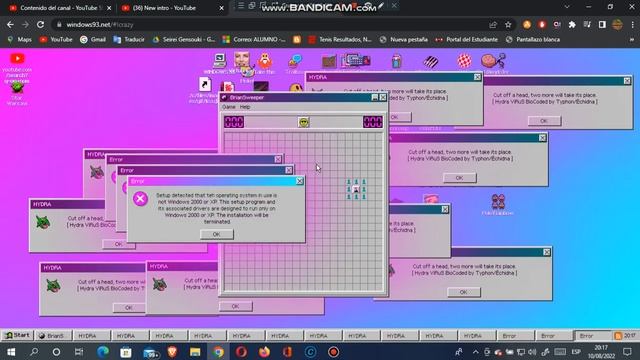Screen dimensions: 640x360
Task: Open the striped diagonal lines desktop icon
Action: (x=431, y=62)
